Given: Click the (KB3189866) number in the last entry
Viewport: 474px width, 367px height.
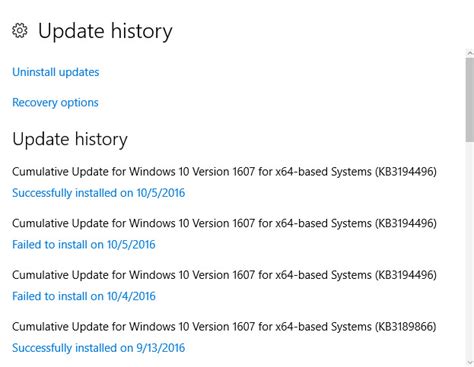Looking at the screenshot, I should [406, 327].
